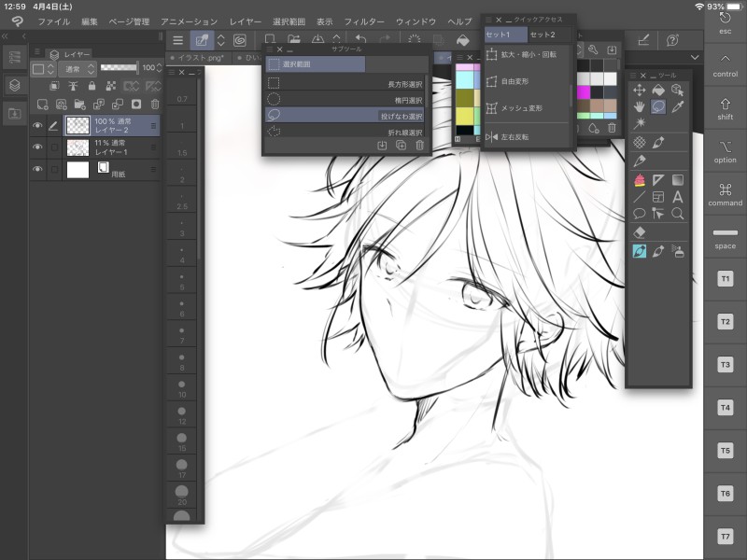Toggle visibility of 用紙 layer

click(x=37, y=169)
